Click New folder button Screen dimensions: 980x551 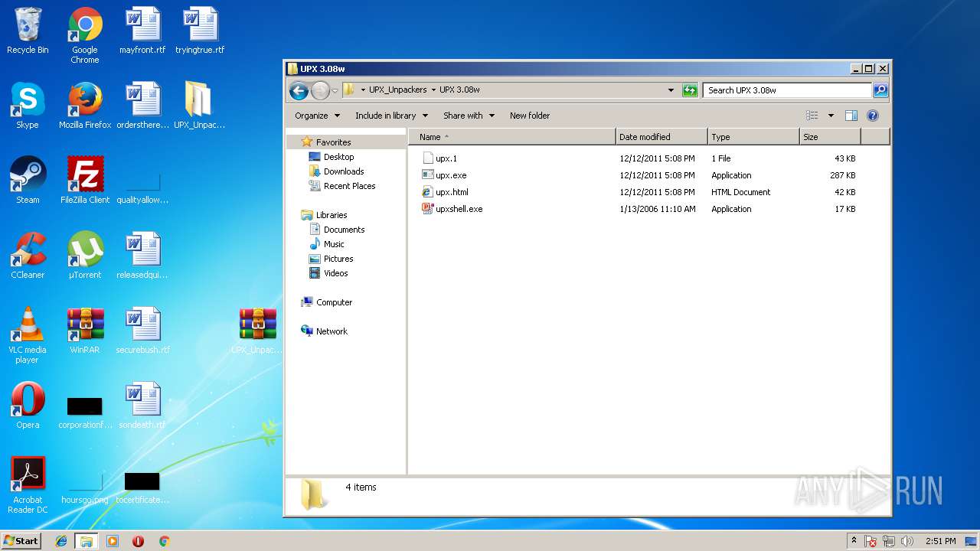(x=530, y=116)
